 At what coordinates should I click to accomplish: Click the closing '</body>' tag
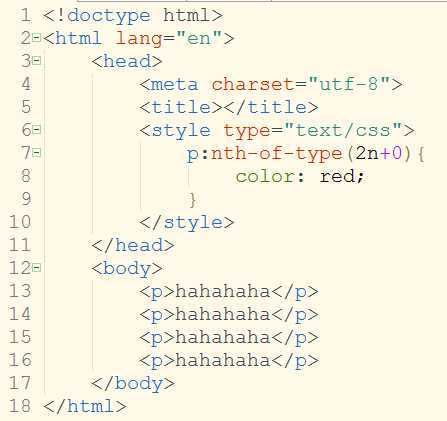point(133,384)
